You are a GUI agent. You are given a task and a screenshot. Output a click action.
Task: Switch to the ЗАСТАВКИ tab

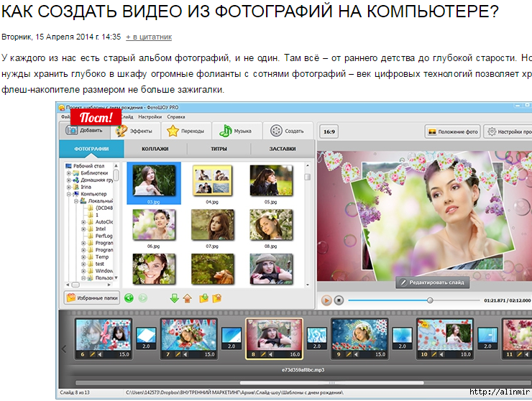[x=283, y=149]
